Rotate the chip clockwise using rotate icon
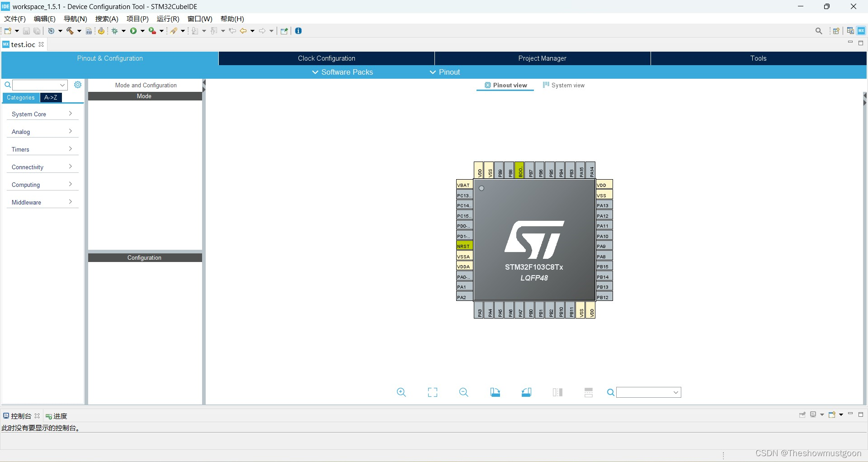Viewport: 868px width, 462px height. (495, 392)
